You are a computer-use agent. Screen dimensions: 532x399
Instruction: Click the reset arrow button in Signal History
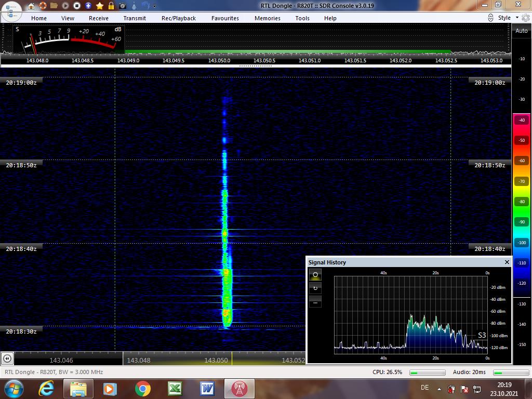315,288
